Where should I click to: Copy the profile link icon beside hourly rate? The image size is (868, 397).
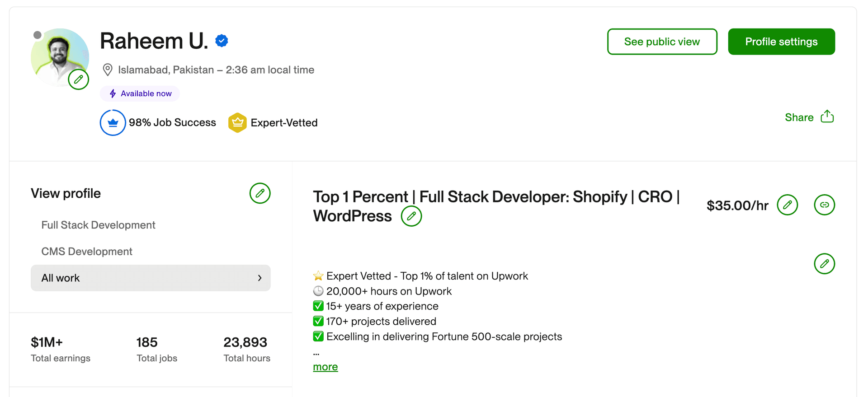pyautogui.click(x=825, y=205)
